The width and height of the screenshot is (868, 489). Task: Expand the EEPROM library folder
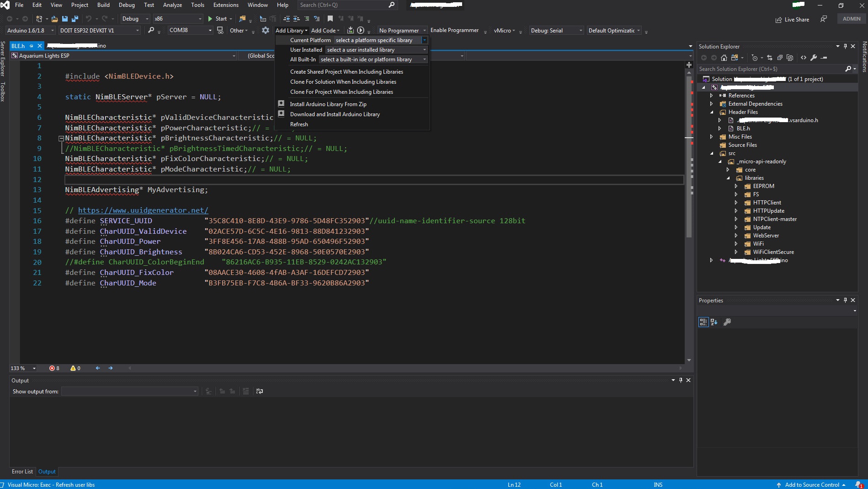pos(736,186)
